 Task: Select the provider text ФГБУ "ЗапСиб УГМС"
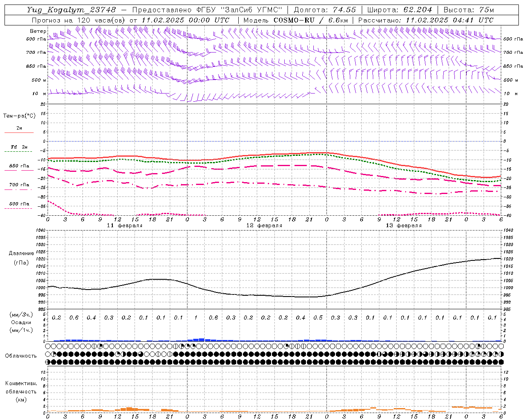click(239, 10)
